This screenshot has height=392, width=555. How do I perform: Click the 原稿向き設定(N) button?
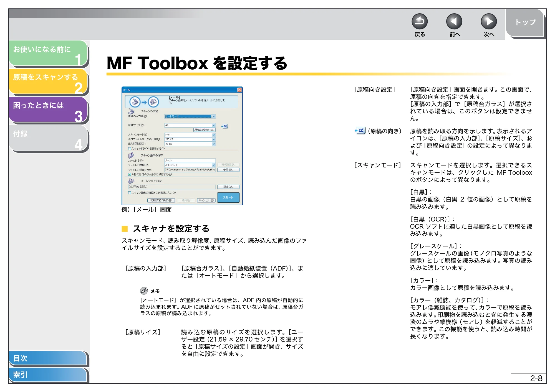(x=204, y=130)
